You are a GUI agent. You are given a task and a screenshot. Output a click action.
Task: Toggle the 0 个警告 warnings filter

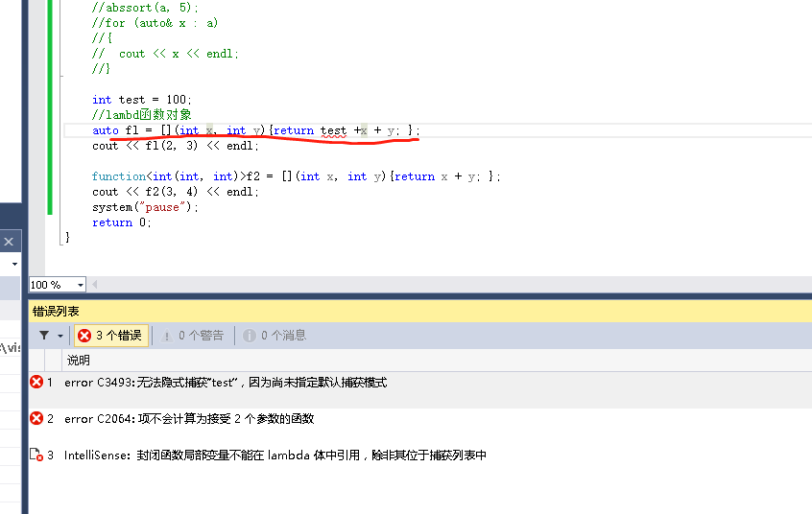[x=192, y=336]
